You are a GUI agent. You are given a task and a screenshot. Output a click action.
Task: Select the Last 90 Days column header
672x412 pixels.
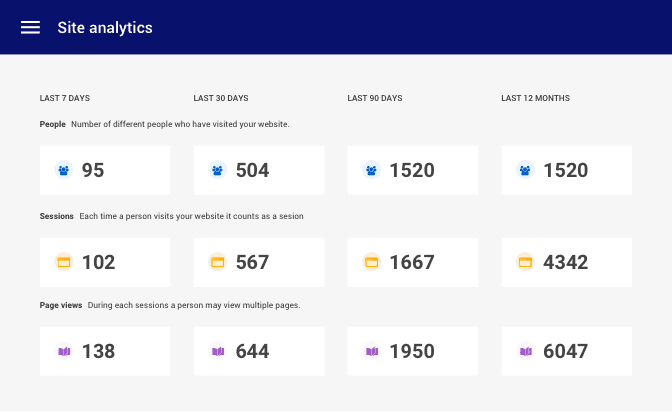click(x=375, y=98)
